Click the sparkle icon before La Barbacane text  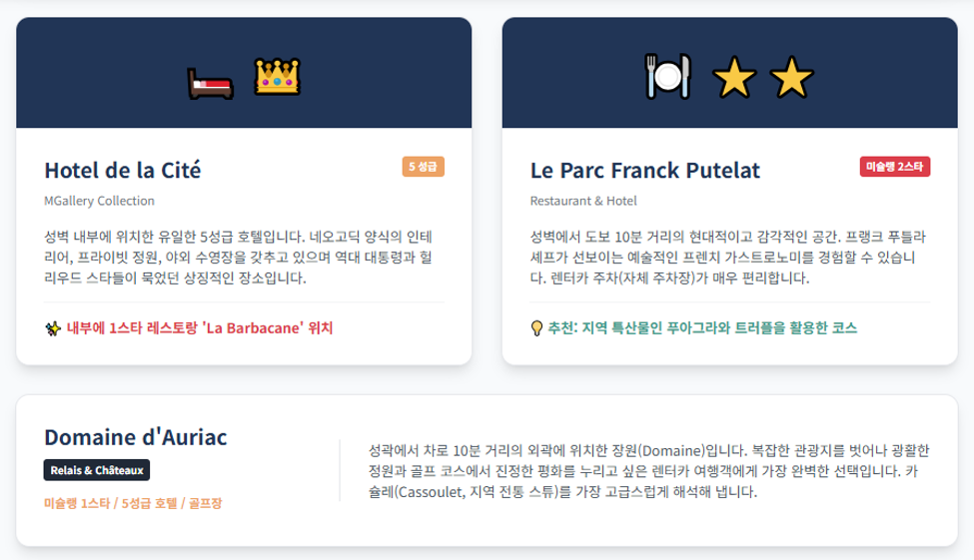point(53,328)
